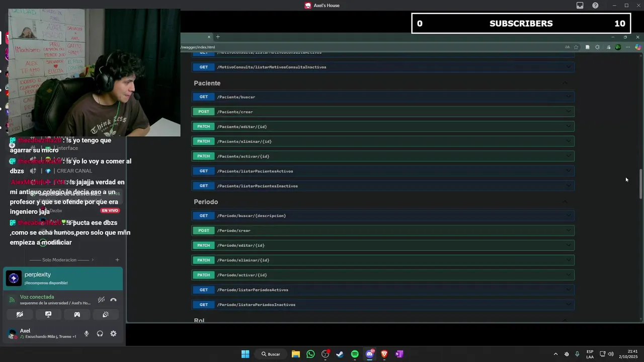Expand GET /Periodo/listarPeriodosActivos endpoint
This screenshot has width=644, height=362.
coord(383,290)
